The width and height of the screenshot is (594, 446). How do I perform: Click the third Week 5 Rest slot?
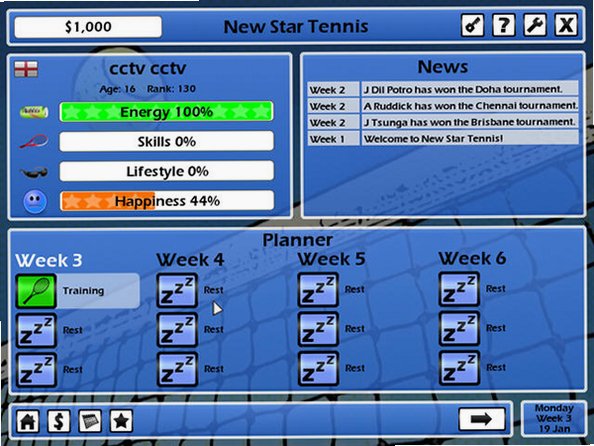(x=318, y=368)
